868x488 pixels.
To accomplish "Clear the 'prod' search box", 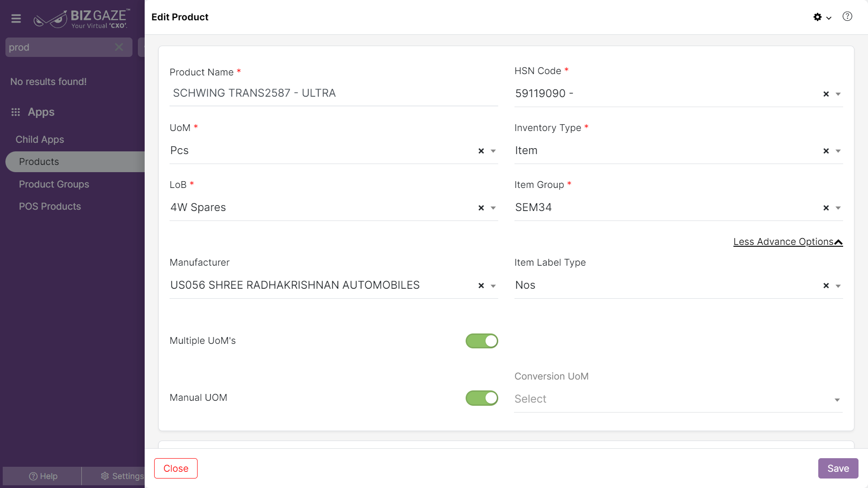I will [119, 47].
